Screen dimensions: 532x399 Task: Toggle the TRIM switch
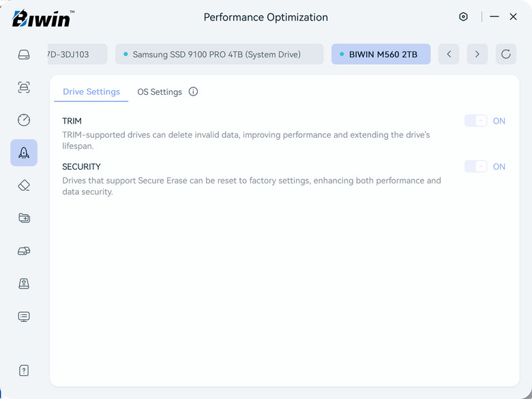[475, 121]
